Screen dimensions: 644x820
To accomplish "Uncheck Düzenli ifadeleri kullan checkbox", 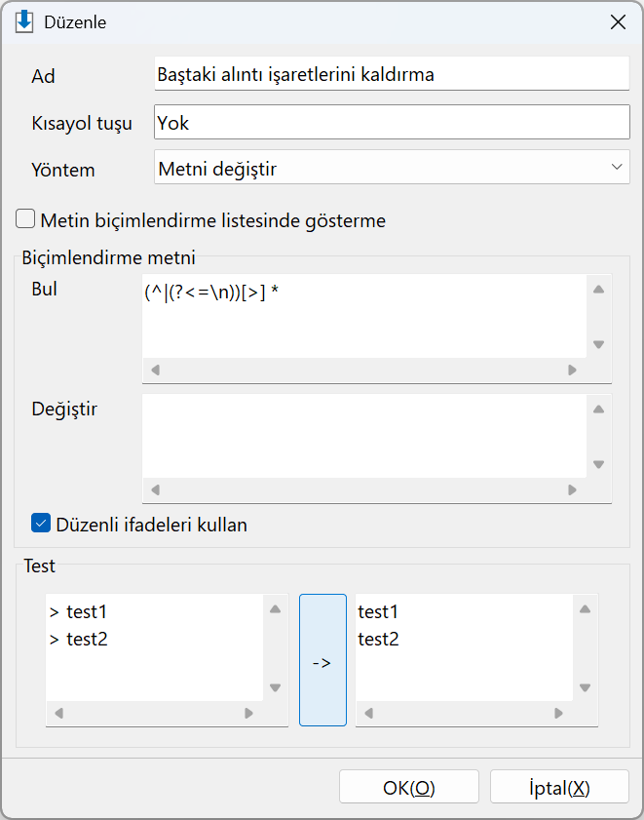I will tap(41, 523).
